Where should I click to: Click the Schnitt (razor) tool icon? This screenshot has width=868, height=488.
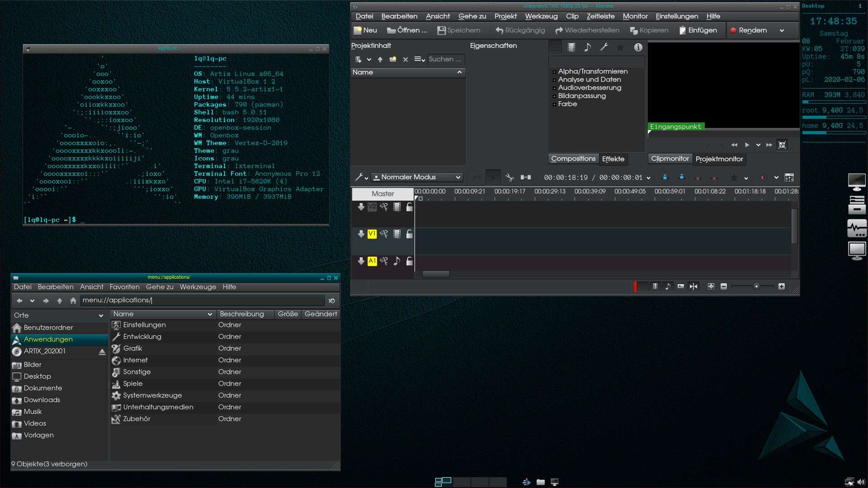point(508,177)
